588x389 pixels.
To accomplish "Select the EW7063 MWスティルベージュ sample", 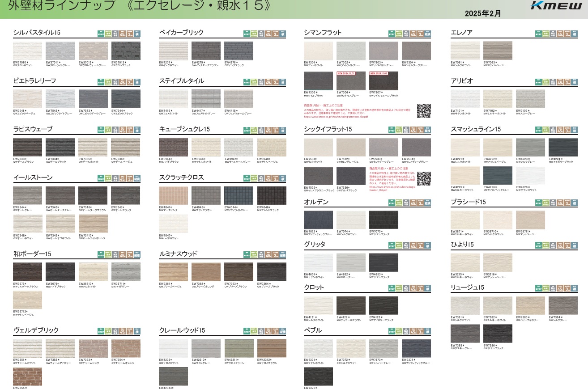I will (x=498, y=51).
